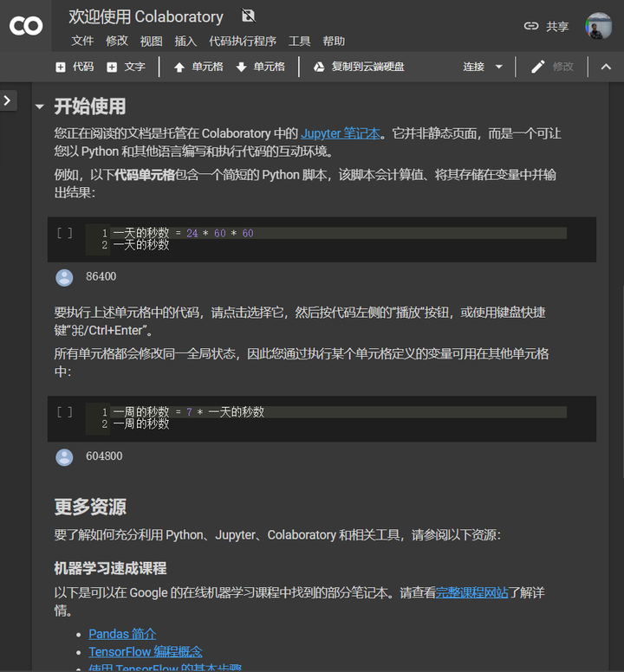The width and height of the screenshot is (624, 672).
Task: Open the dropdown arrow next to 连接
Action: point(499,67)
